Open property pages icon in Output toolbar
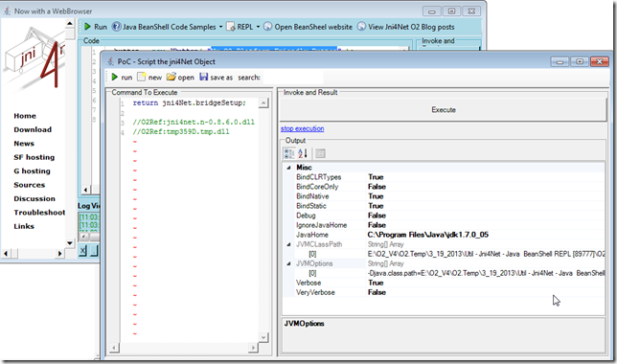Viewport: 617px width, 364px height. 320,153
